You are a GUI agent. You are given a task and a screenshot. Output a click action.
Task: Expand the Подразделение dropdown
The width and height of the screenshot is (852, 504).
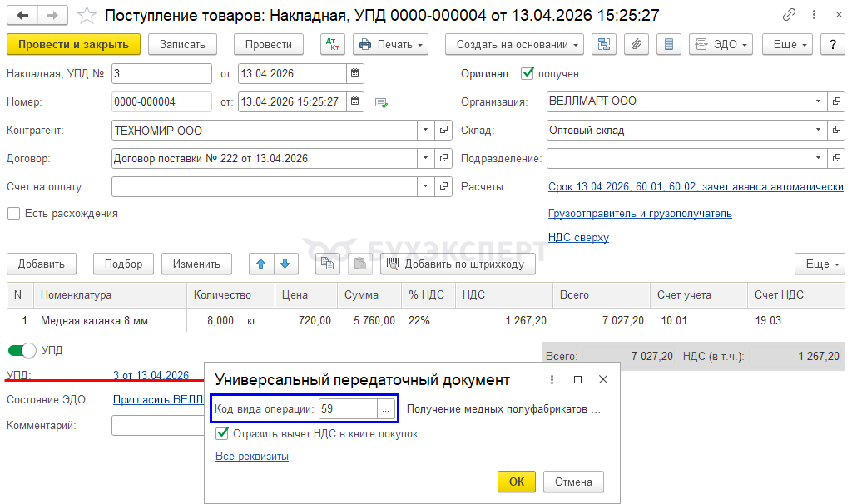pos(819,158)
